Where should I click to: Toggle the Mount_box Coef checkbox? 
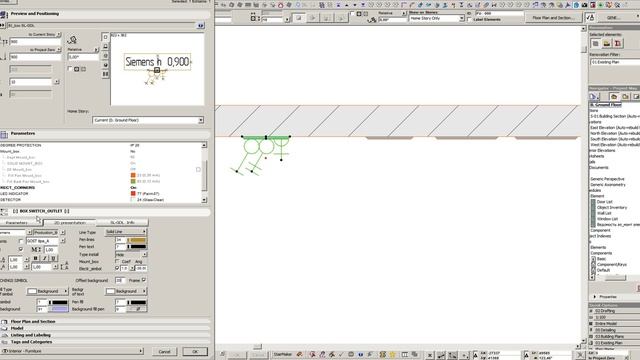click(x=117, y=261)
